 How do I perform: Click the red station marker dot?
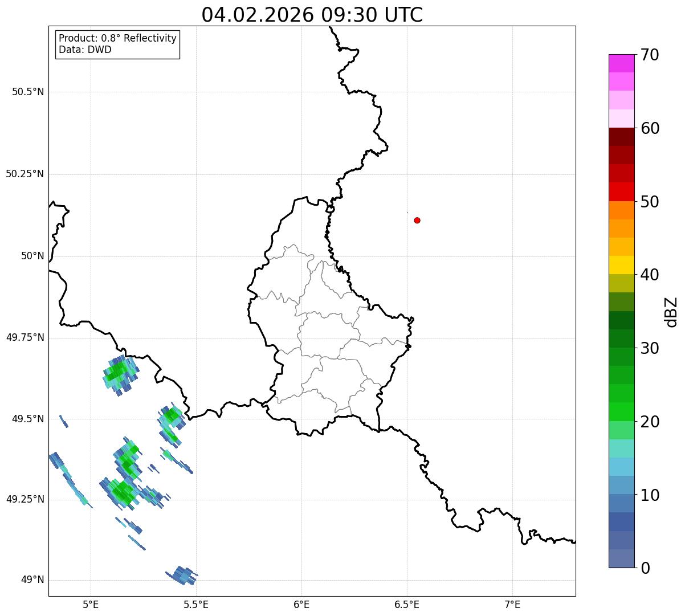(417, 220)
